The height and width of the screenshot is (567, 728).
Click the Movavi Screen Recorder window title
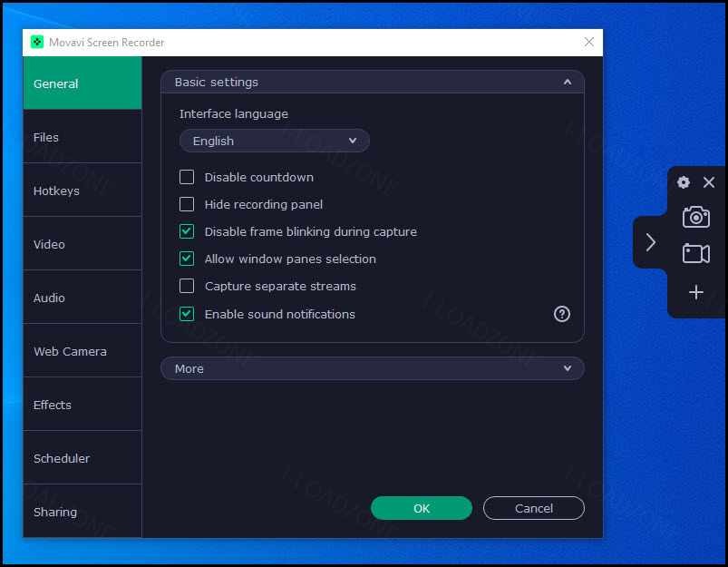(x=107, y=43)
